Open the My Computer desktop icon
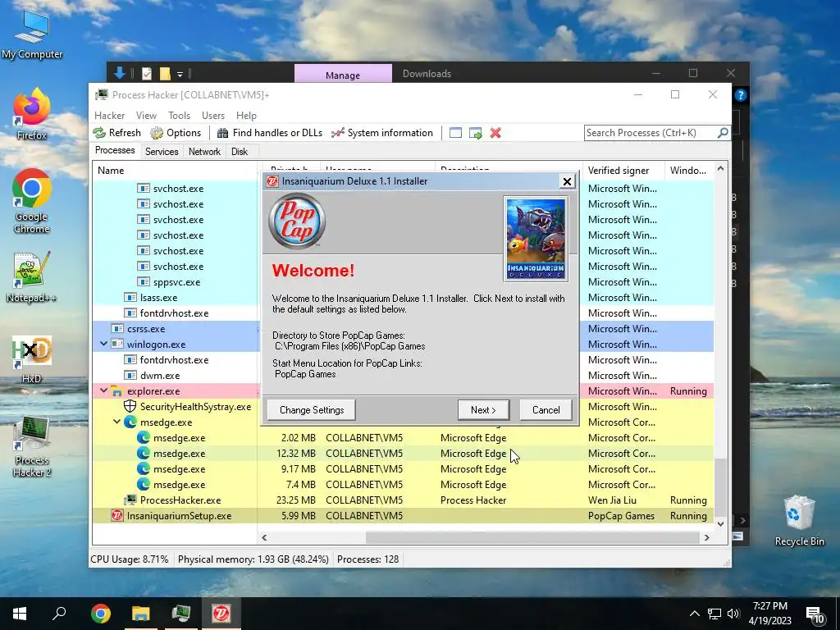The width and height of the screenshot is (840, 630). 32,35
